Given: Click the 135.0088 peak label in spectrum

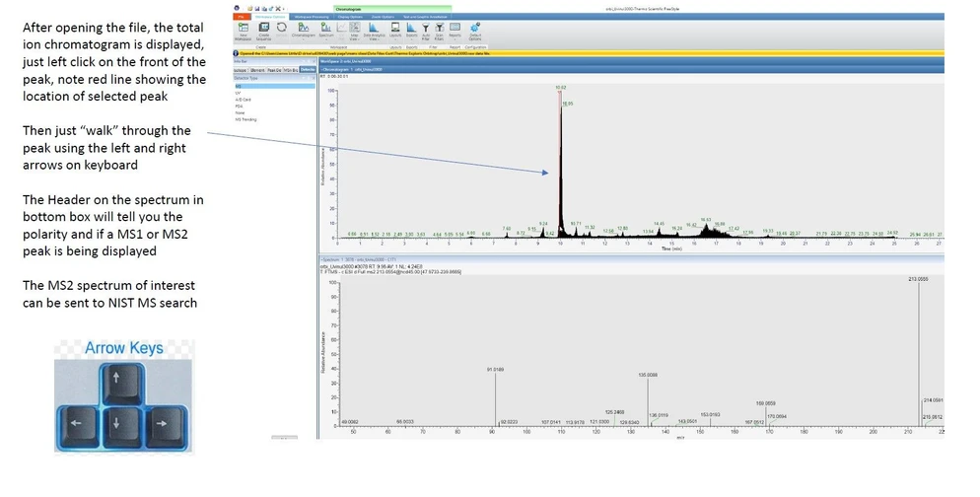Looking at the screenshot, I should click(648, 375).
